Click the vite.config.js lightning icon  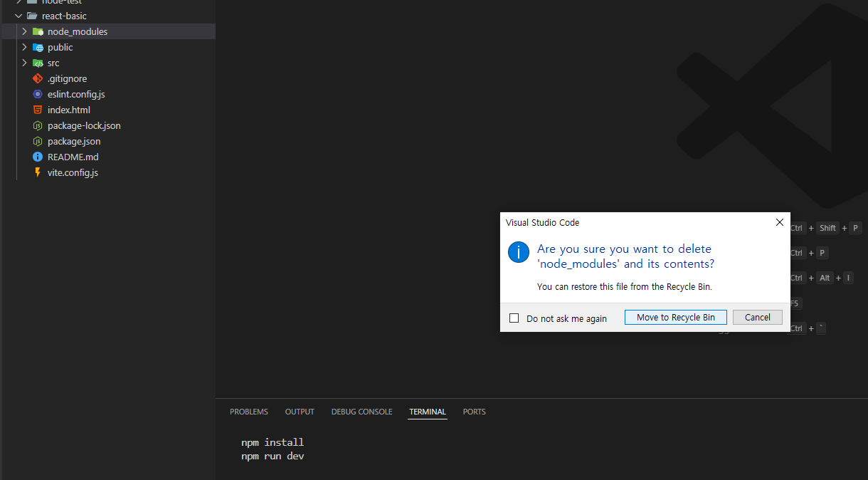point(38,172)
